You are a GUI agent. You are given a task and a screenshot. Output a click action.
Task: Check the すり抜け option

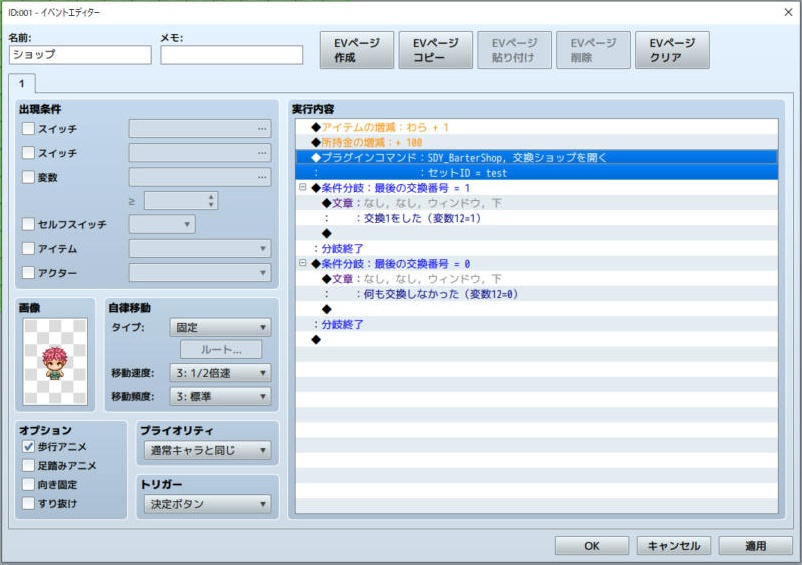[28, 503]
